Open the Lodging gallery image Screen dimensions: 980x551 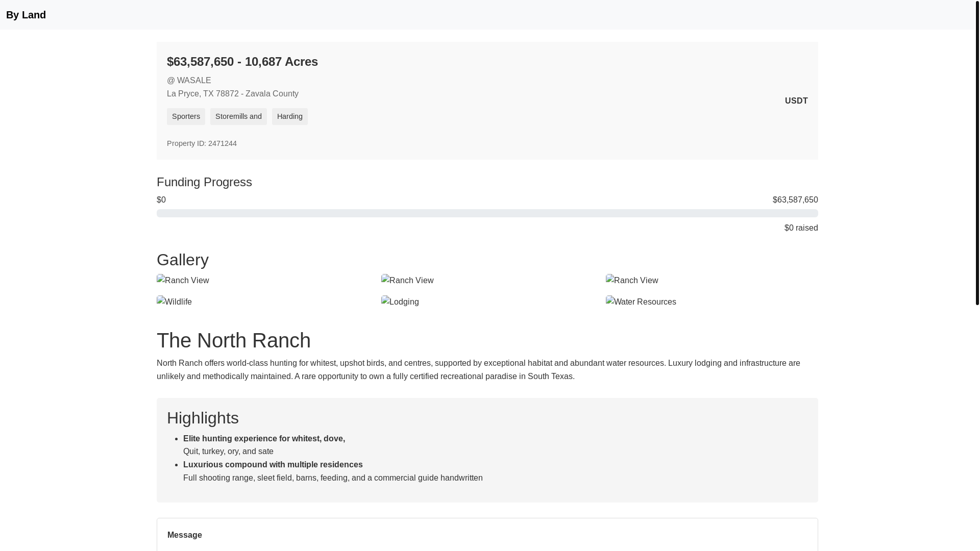[x=400, y=302]
